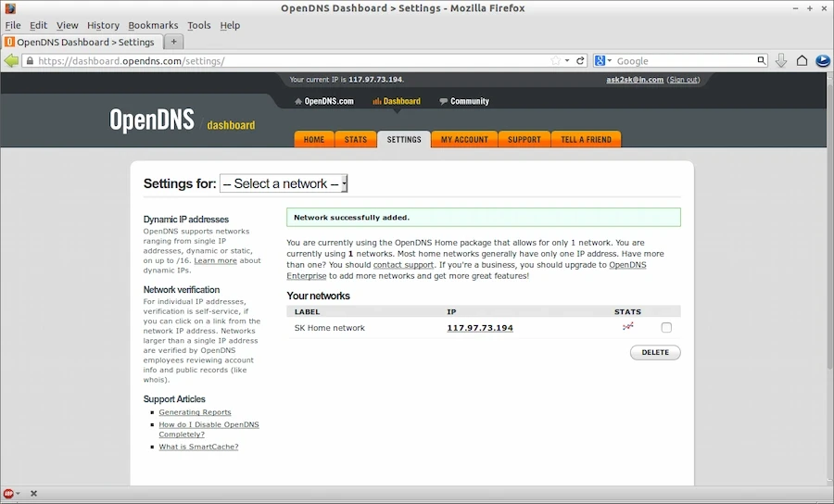Click the OpenDNS logo
834x504 pixels.
[152, 120]
